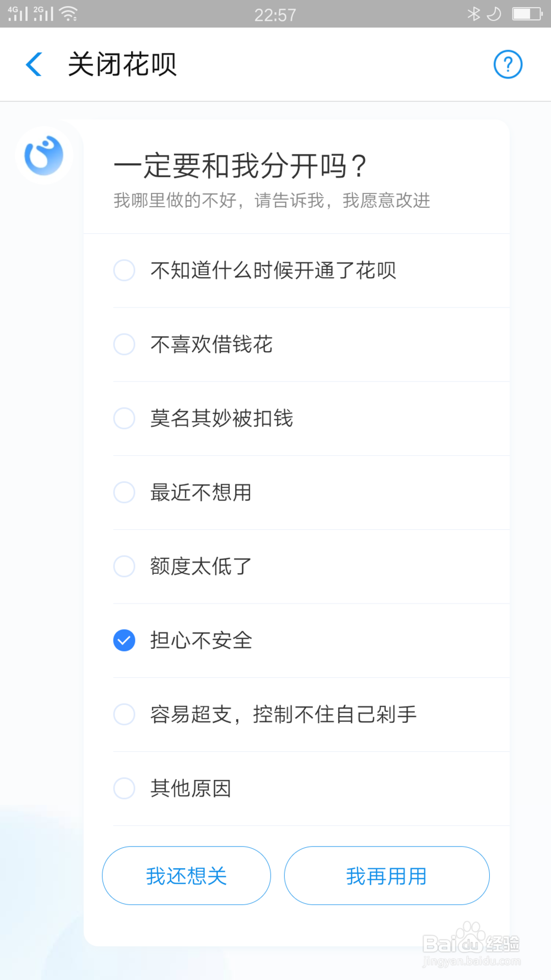Open the help question mark icon
The image size is (551, 980).
click(507, 64)
